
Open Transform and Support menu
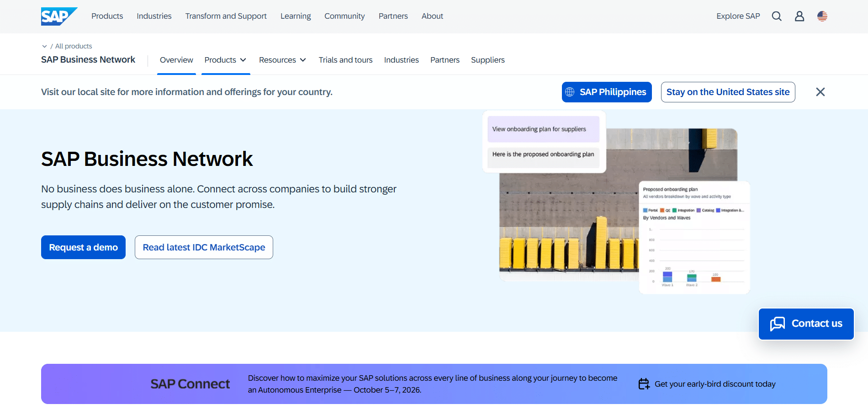(x=226, y=16)
